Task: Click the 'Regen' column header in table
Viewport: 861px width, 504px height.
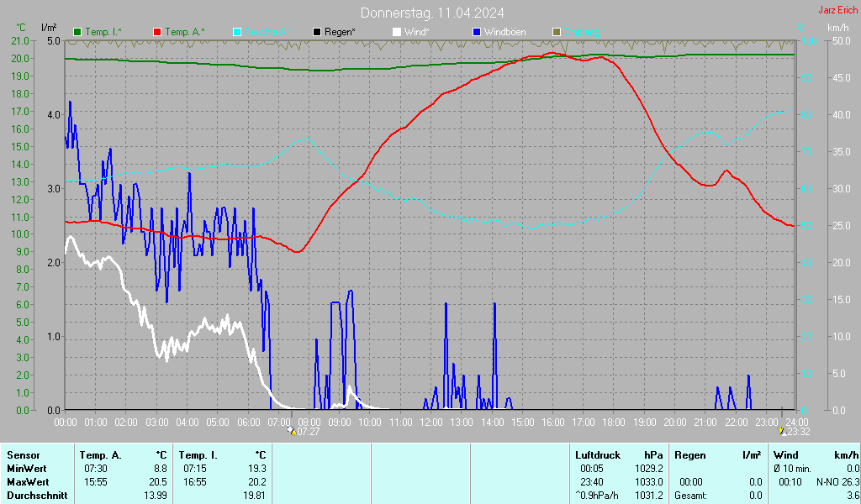Action: click(x=689, y=455)
